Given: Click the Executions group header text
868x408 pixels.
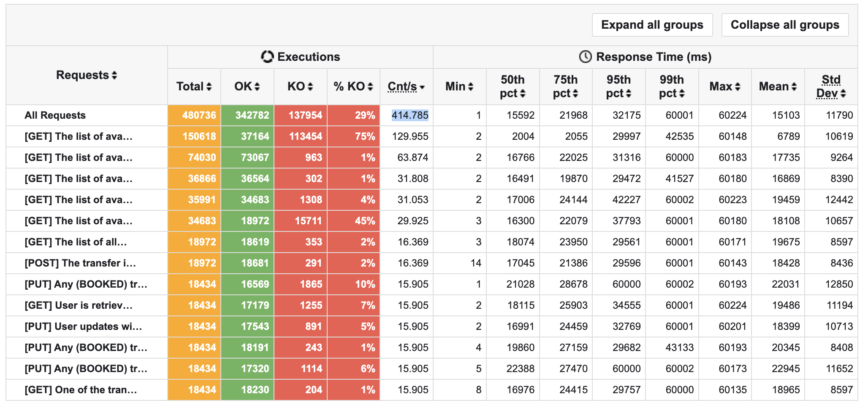Looking at the screenshot, I should click(x=309, y=57).
